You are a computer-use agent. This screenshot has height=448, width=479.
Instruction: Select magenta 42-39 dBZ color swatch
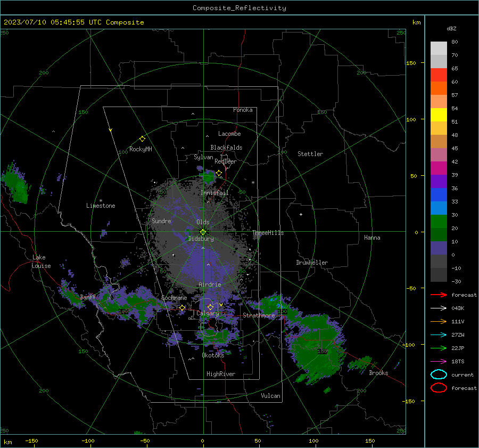pyautogui.click(x=439, y=168)
